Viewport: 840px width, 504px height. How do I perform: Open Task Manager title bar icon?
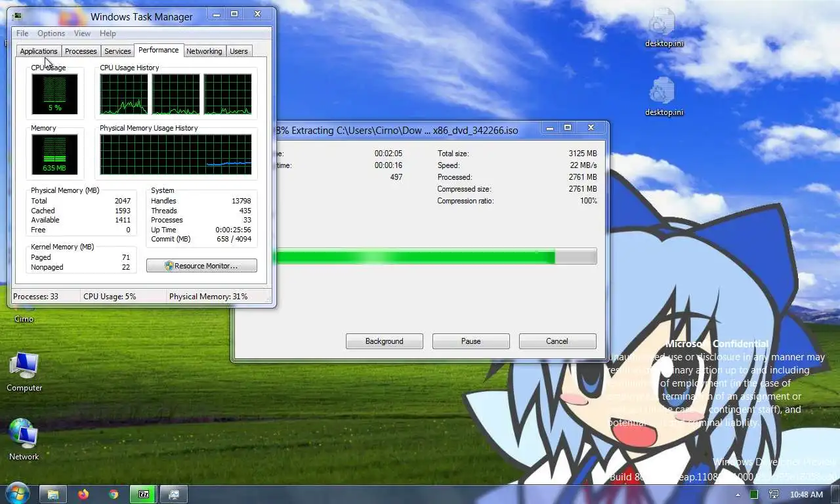(x=18, y=16)
